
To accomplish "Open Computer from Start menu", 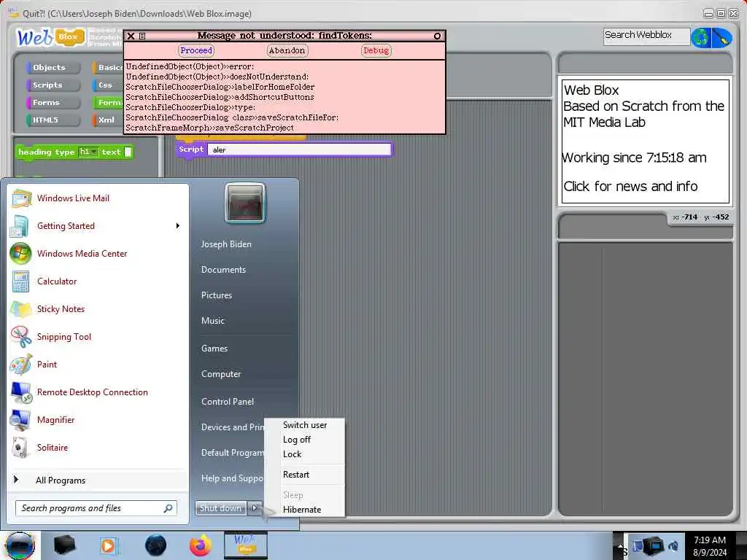I will (221, 374).
